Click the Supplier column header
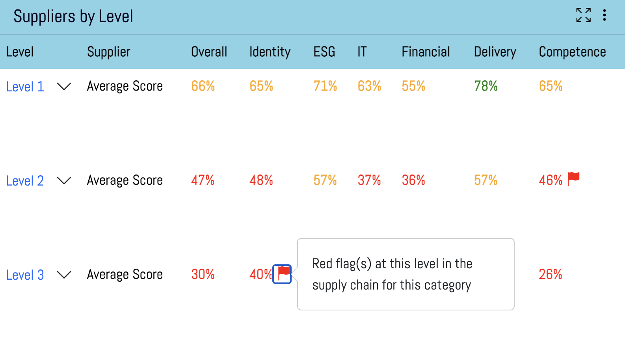Viewport: 625px width, 364px height. [x=109, y=52]
